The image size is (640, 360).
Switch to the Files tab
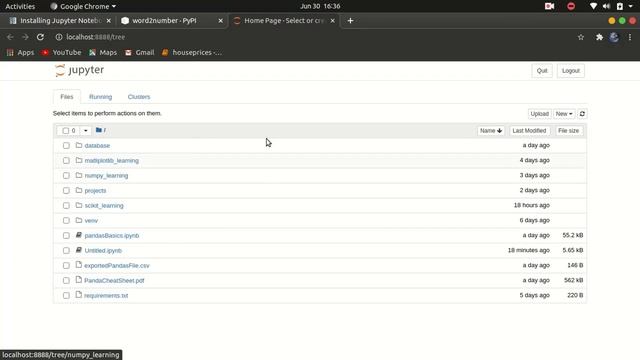point(67,97)
